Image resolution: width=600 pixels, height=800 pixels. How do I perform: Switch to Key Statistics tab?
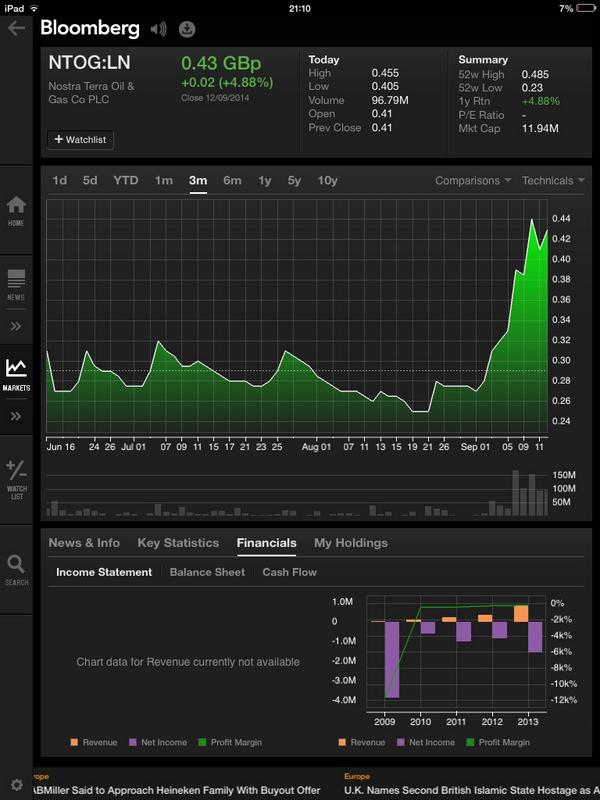[178, 543]
